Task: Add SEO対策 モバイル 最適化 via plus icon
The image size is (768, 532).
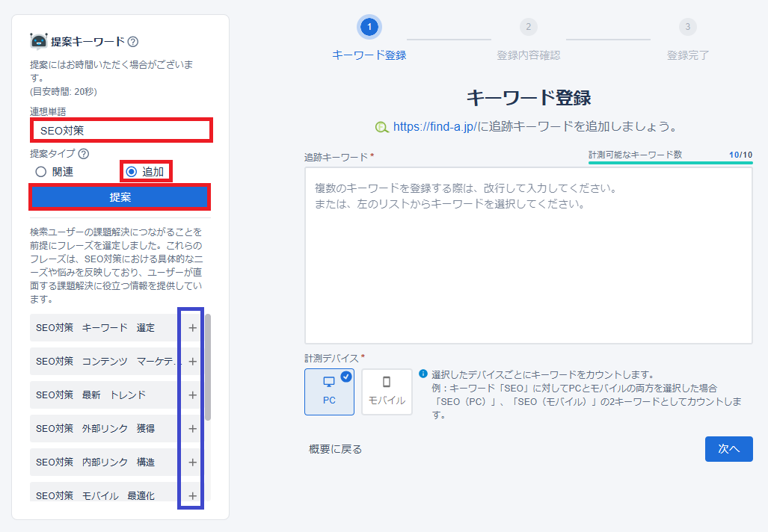Action: click(192, 496)
